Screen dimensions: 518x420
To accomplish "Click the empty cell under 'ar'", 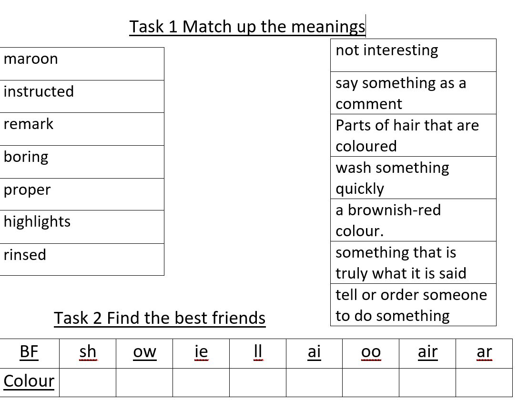I will coord(484,383).
